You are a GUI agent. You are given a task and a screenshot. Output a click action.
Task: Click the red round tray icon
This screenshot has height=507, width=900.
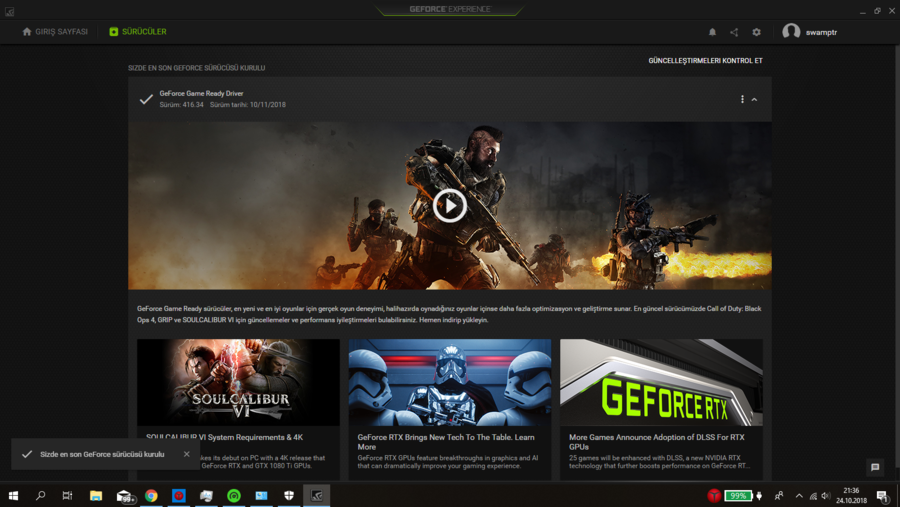tap(714, 496)
